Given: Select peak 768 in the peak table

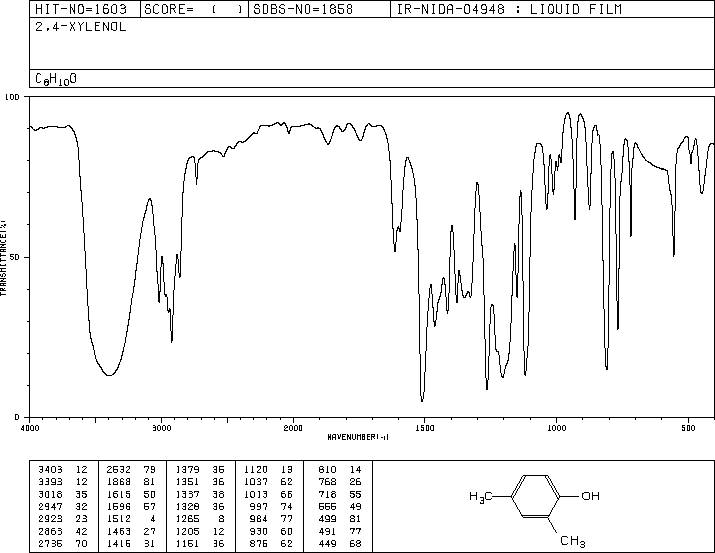Looking at the screenshot, I should 327,482.
